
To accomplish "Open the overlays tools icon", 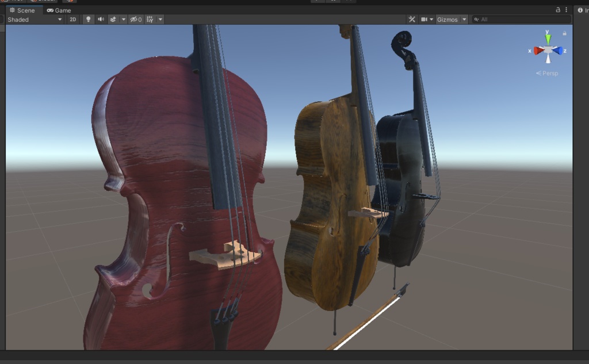I will coord(412,19).
